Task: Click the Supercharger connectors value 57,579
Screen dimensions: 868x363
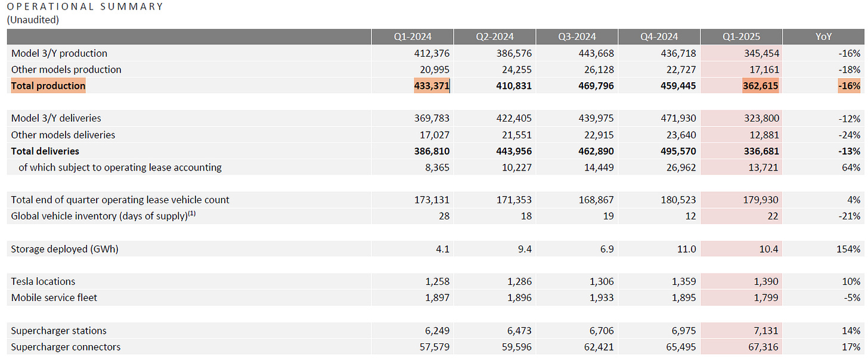Action: click(x=435, y=346)
